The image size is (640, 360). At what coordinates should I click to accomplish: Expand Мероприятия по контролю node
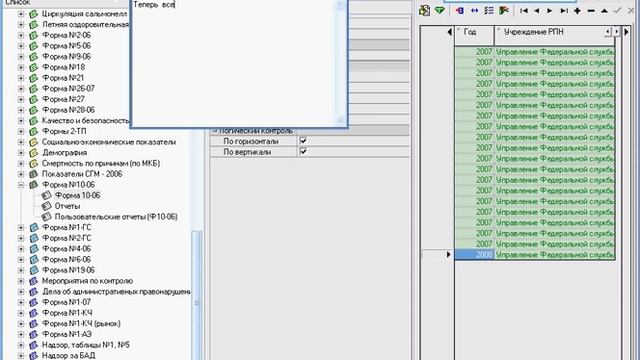(21, 281)
